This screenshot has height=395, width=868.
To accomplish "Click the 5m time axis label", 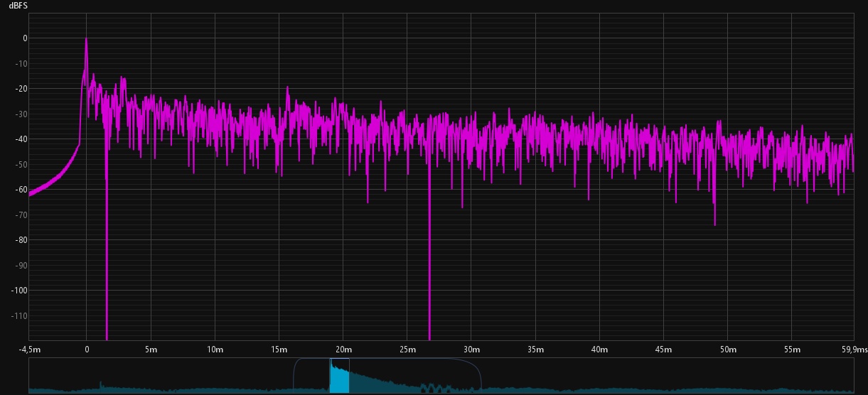I will tap(151, 350).
